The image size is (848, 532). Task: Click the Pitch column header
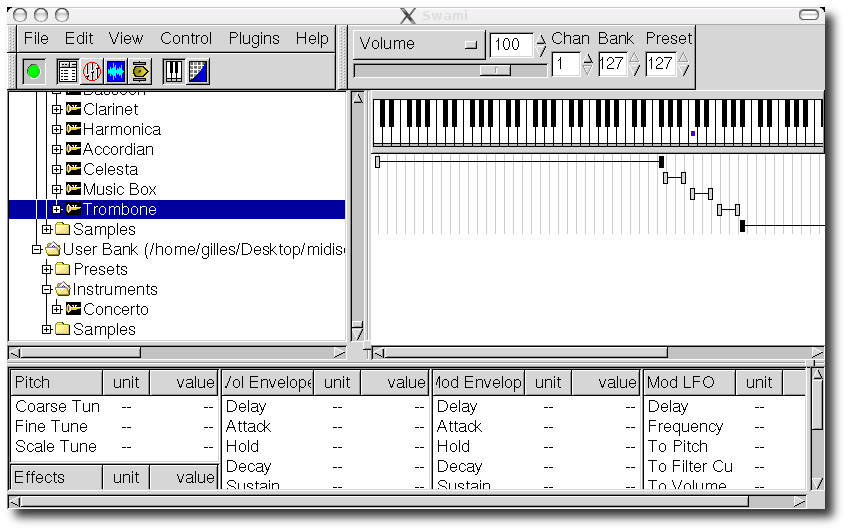click(x=56, y=383)
